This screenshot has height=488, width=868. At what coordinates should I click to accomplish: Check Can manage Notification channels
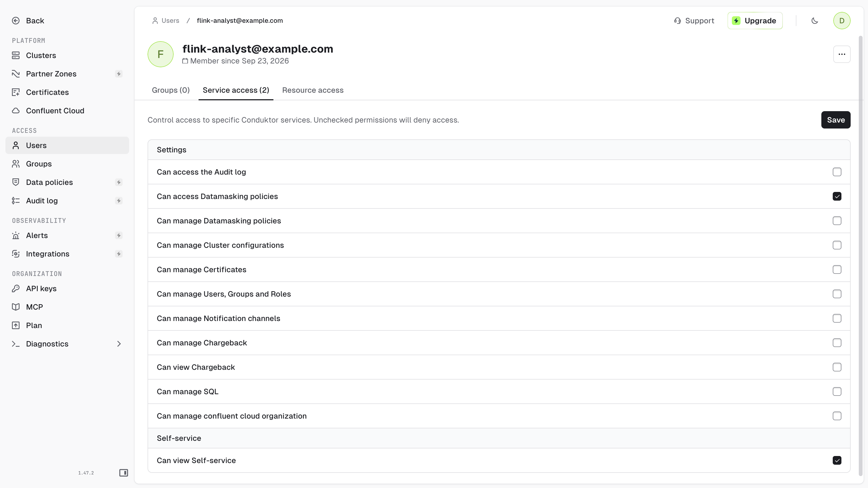(837, 319)
